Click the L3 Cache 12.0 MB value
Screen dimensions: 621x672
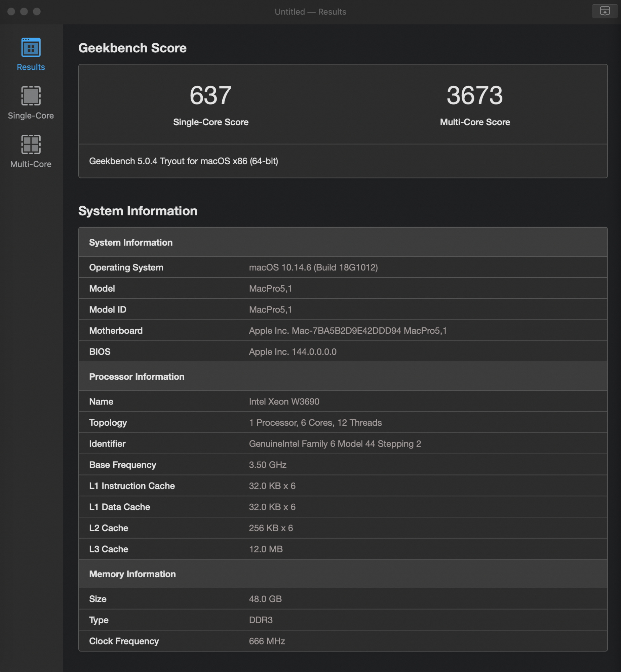[x=266, y=549]
